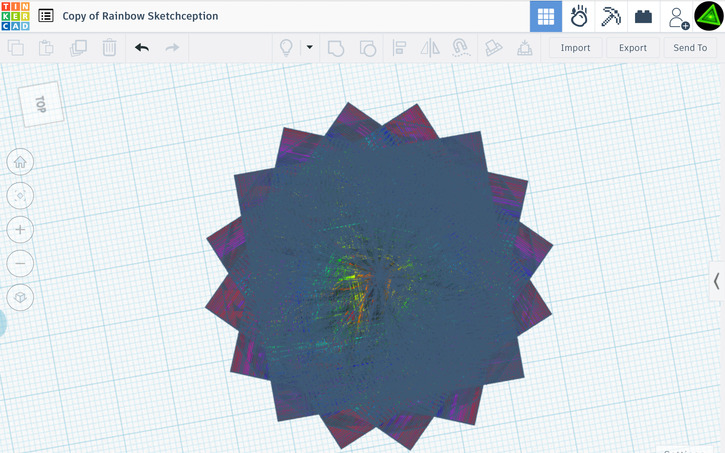Invite people with the add-user icon
The image size is (725, 453).
678,18
